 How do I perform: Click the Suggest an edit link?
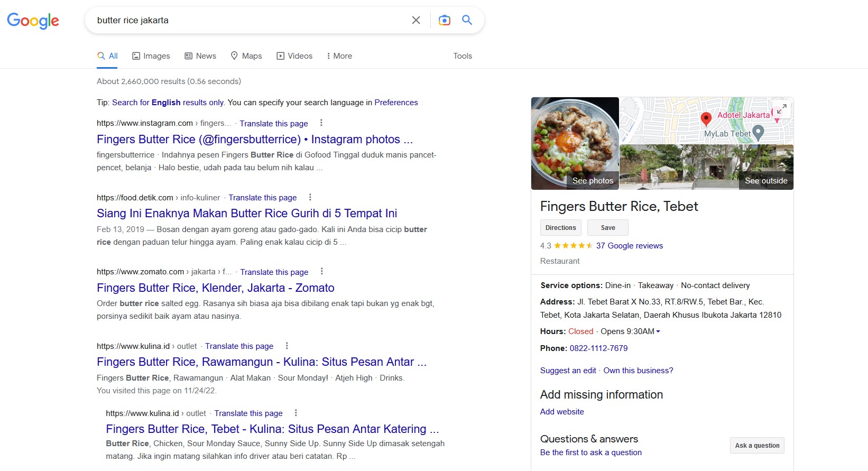click(568, 371)
